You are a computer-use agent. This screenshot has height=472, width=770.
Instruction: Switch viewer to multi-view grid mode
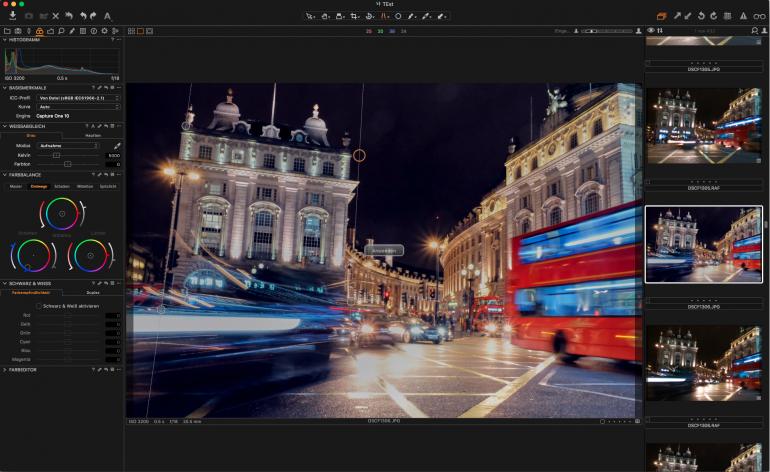(132, 31)
